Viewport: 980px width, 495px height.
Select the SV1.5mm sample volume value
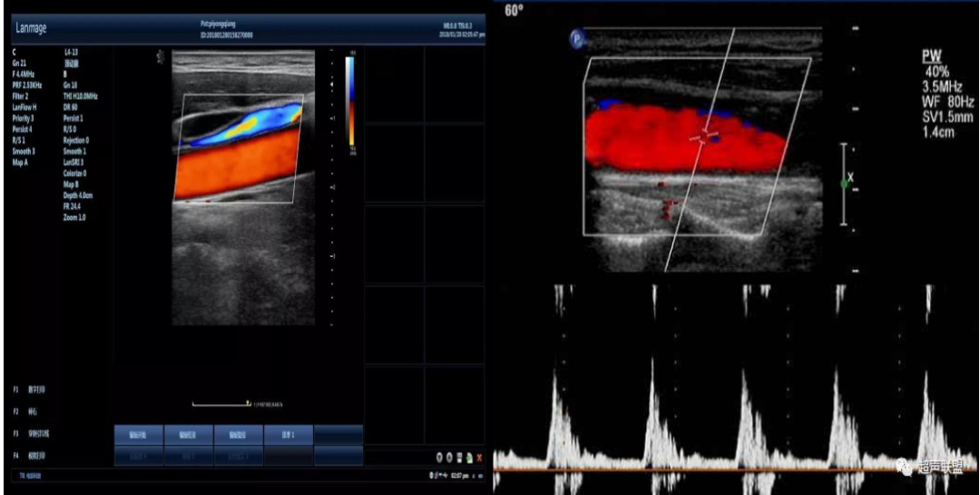click(x=948, y=117)
